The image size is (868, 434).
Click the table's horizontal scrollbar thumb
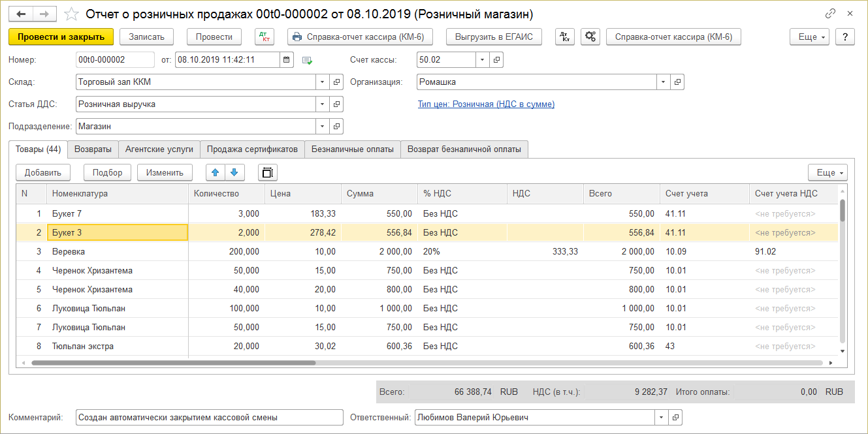point(173,363)
